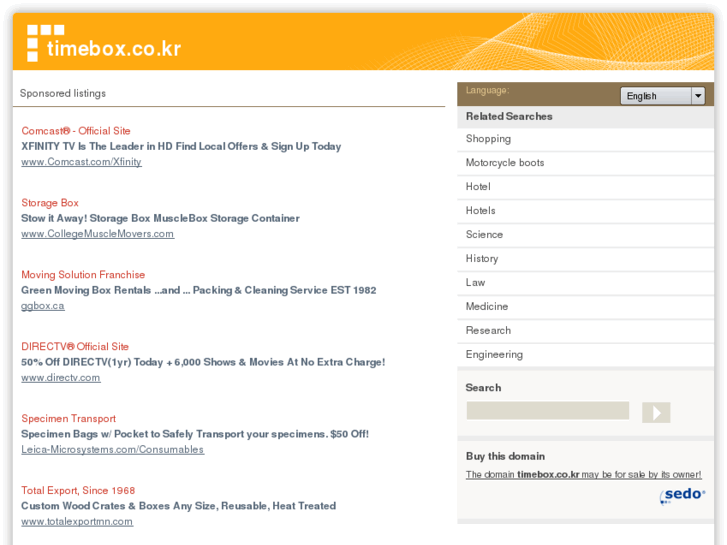Click the timebox.co.kr header title
This screenshot has height=545, width=727.
[x=114, y=49]
